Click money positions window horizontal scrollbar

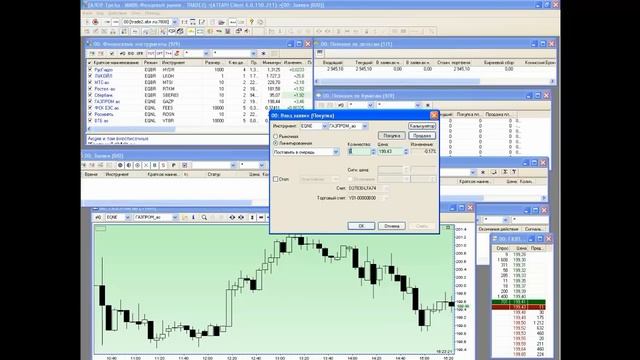point(435,81)
